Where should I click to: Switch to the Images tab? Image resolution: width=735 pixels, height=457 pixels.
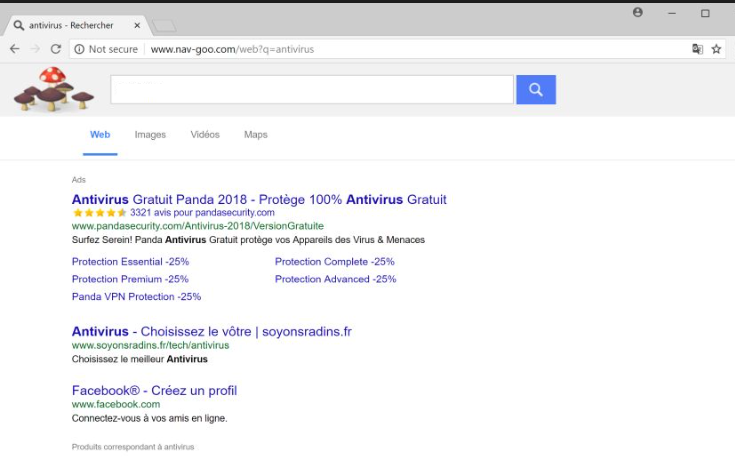(x=150, y=135)
